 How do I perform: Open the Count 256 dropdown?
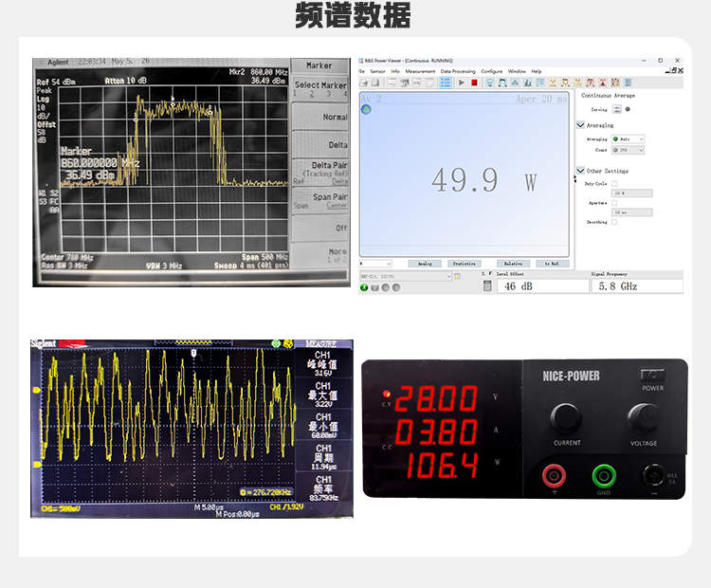[628, 150]
